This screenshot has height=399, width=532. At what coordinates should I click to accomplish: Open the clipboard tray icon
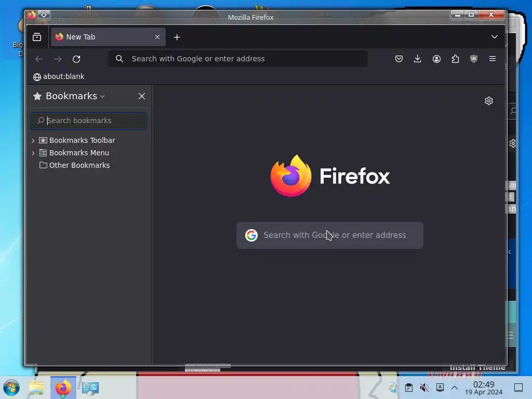[x=409, y=388]
